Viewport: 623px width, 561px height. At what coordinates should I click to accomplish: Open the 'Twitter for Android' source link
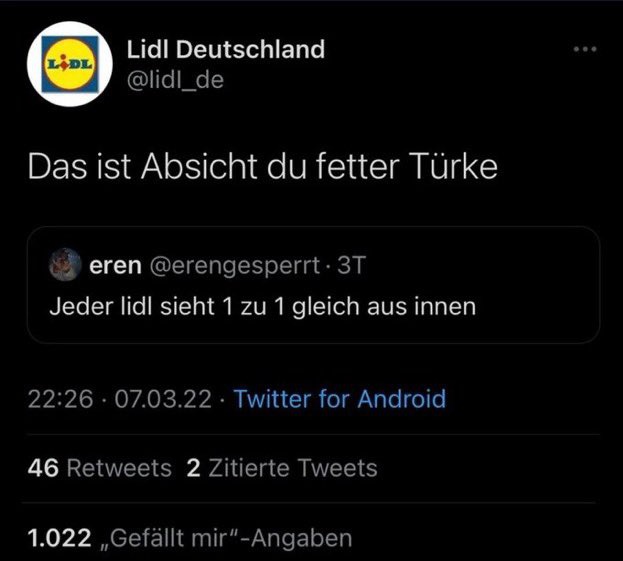click(339, 400)
